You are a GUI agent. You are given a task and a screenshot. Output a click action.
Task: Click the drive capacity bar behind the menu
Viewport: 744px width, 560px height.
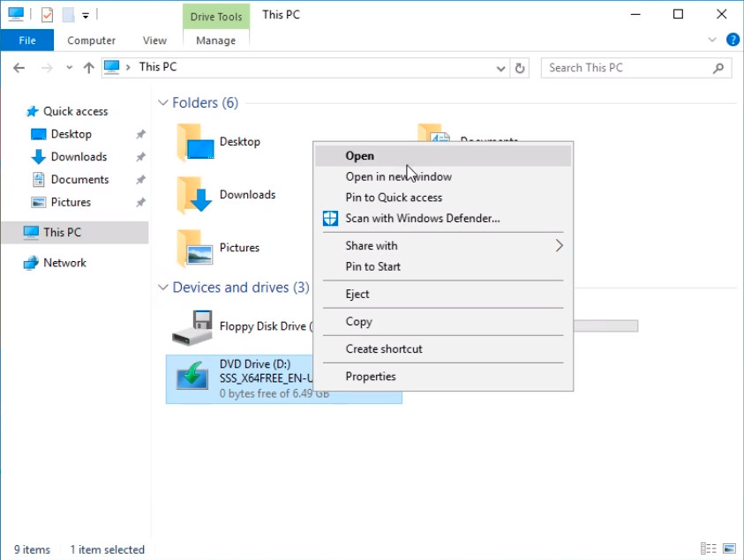[606, 325]
